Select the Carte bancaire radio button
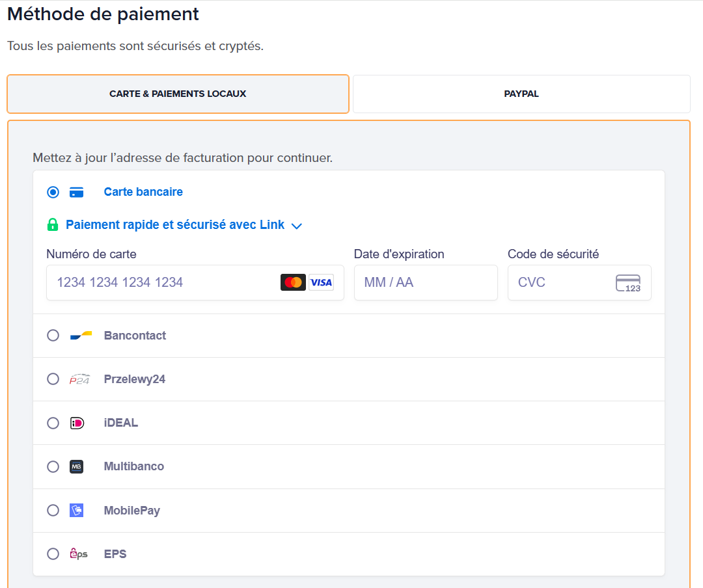The image size is (703, 588). [x=53, y=193]
